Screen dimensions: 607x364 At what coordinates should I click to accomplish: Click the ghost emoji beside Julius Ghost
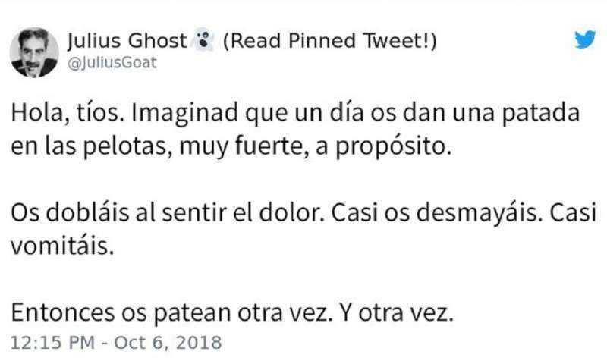203,40
